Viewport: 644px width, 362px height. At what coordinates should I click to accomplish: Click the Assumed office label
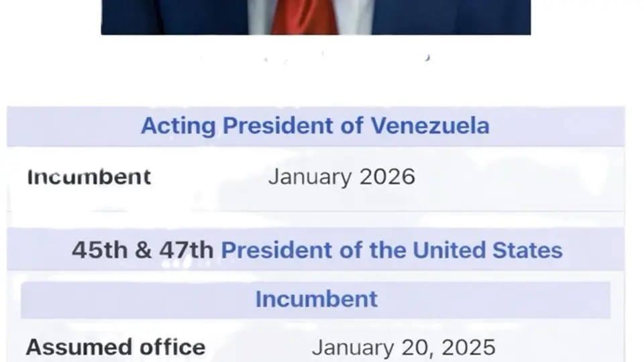pos(115,347)
